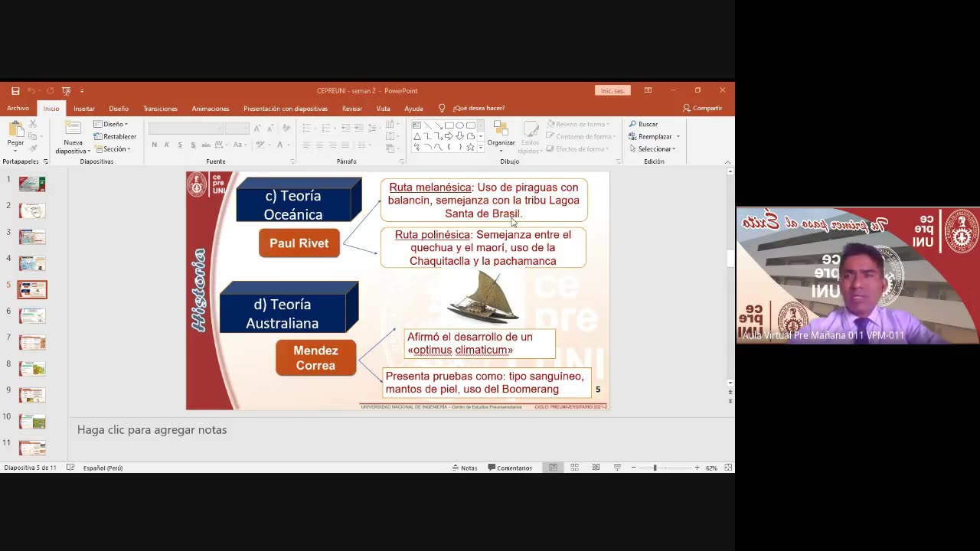Click zoom out minus button

coord(633,468)
